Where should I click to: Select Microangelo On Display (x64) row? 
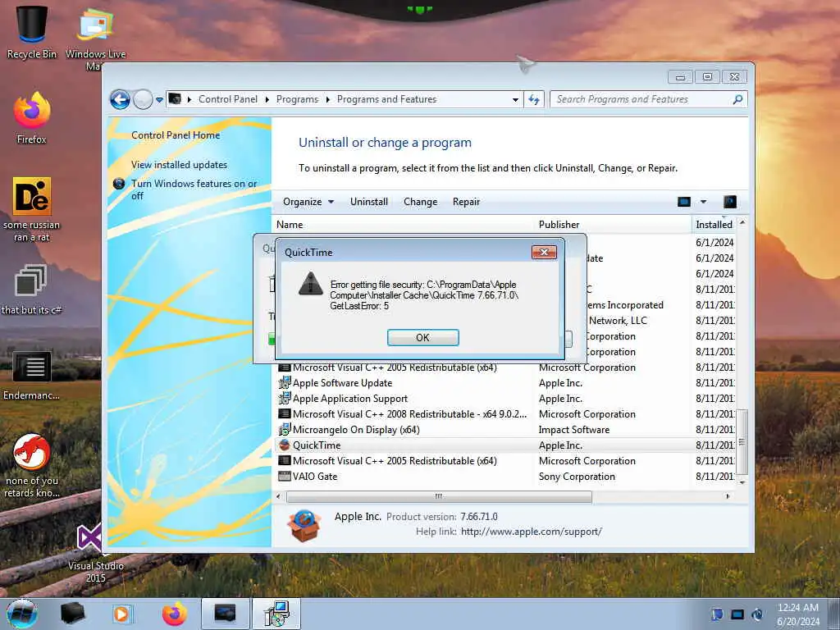point(504,430)
